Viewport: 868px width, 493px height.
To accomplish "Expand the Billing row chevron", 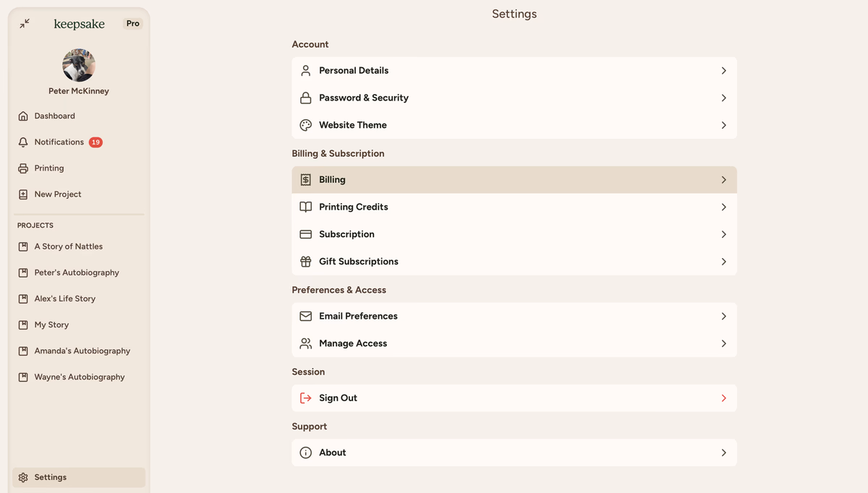I will (x=723, y=180).
